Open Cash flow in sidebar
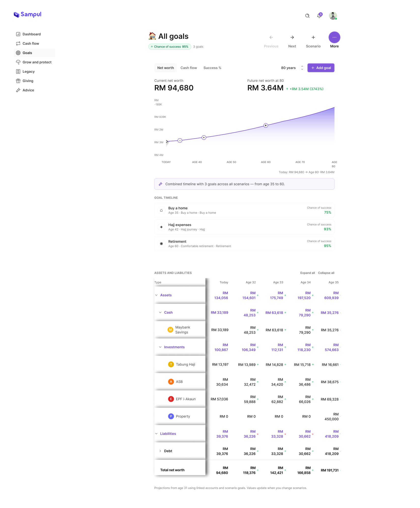This screenshot has width=420, height=508. coord(34,43)
